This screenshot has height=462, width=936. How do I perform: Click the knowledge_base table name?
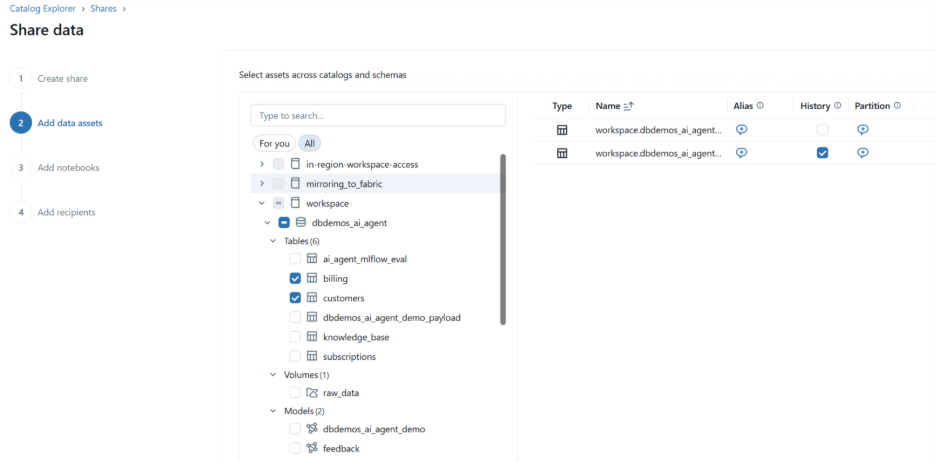356,337
